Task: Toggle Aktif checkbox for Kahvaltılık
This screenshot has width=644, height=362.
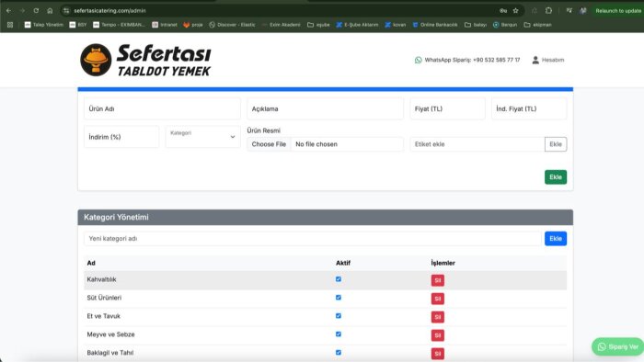Action: [x=339, y=279]
